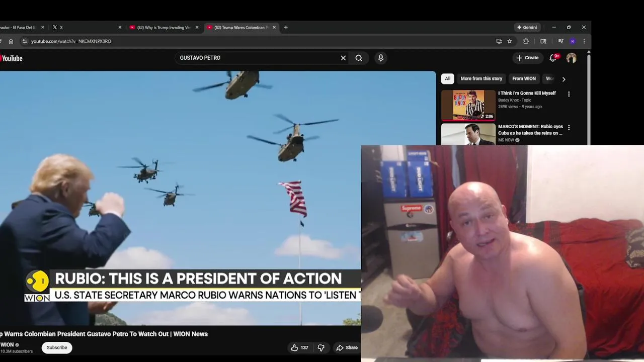Open Chrome side panel icon
This screenshot has height=362, width=644.
tap(543, 41)
